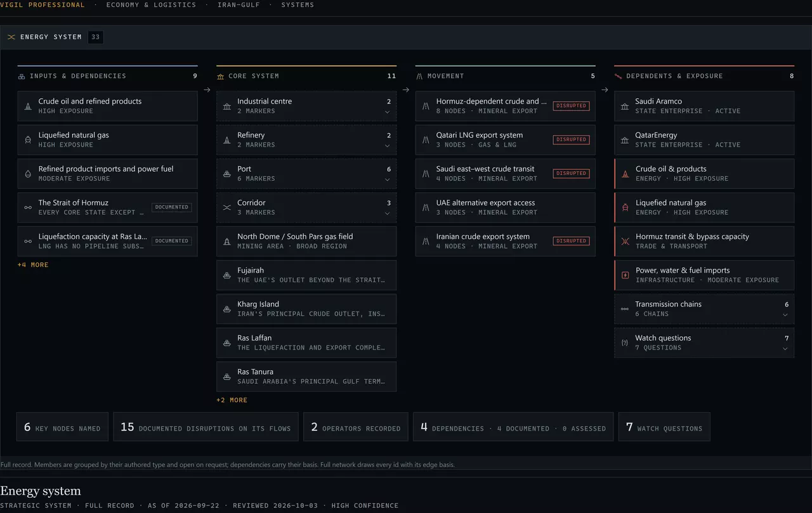The height and width of the screenshot is (513, 812).
Task: Click the Inputs & Dependencies column icon
Action: (22, 76)
